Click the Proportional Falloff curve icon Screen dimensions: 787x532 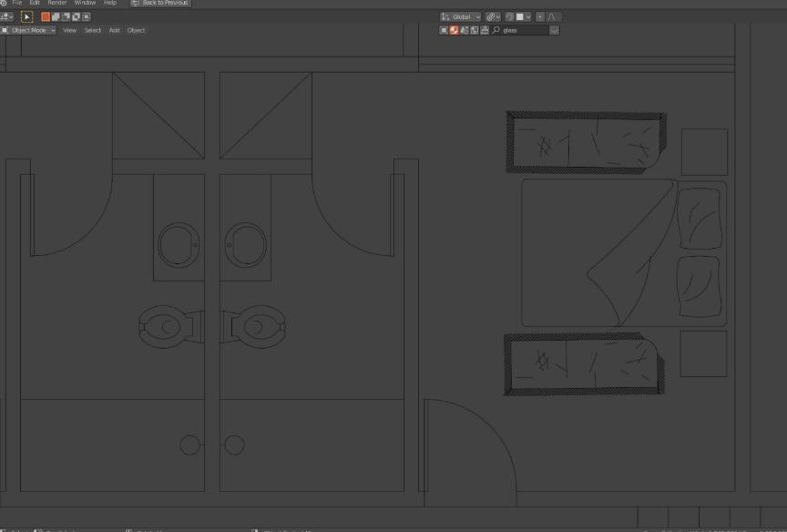click(553, 16)
